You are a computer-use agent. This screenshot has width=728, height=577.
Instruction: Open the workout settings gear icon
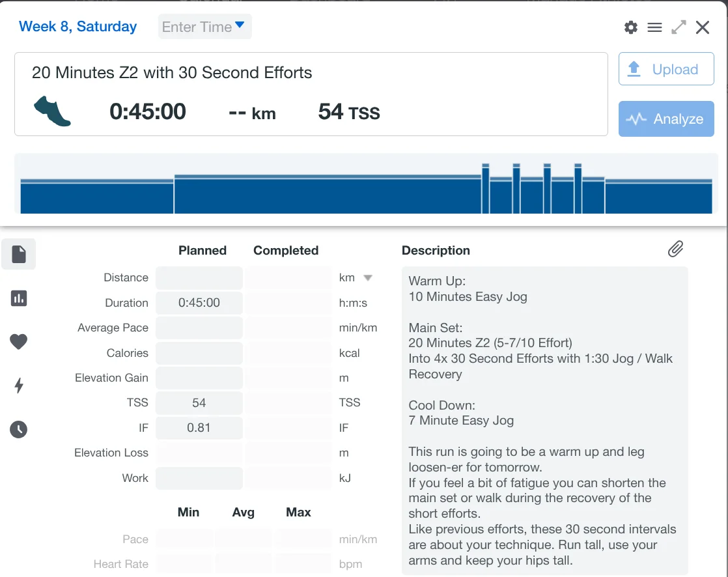coord(630,27)
